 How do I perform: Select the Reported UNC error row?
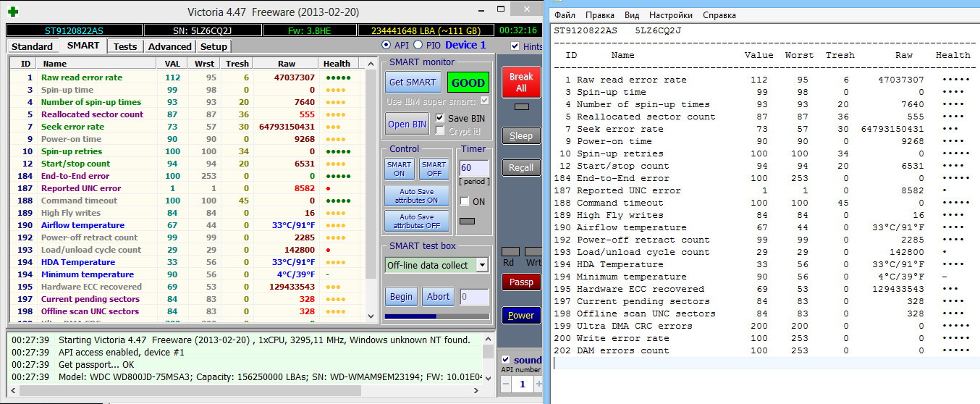[187, 188]
